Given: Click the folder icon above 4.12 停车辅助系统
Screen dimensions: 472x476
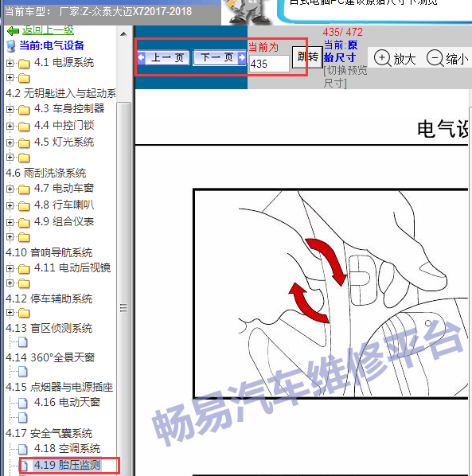Looking at the screenshot, I should [x=24, y=283].
